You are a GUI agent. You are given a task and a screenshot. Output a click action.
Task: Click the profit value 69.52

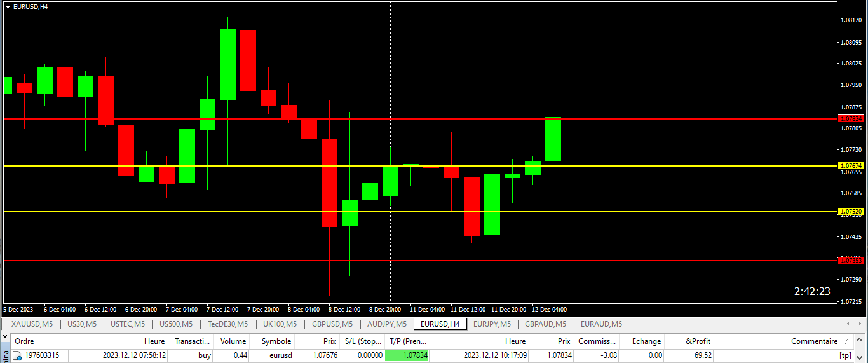703,355
